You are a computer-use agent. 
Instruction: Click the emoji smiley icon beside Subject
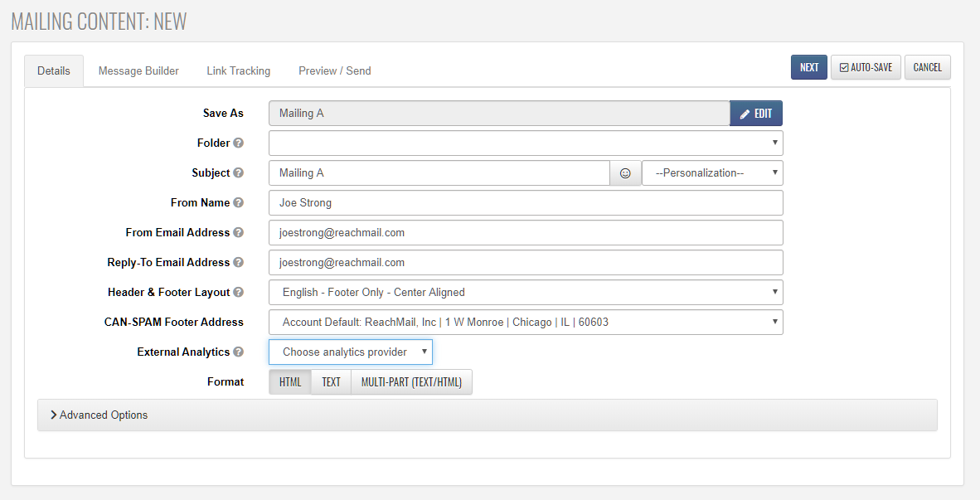pos(625,173)
